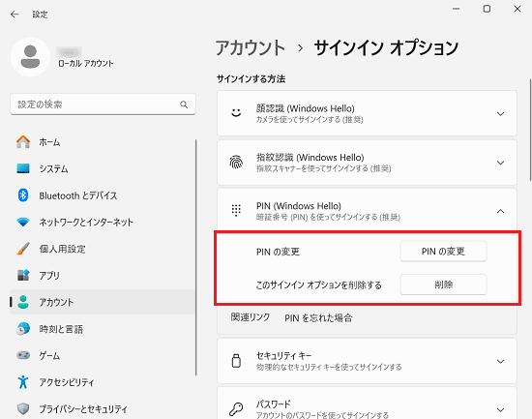Maximize the Settings window

tap(487, 9)
